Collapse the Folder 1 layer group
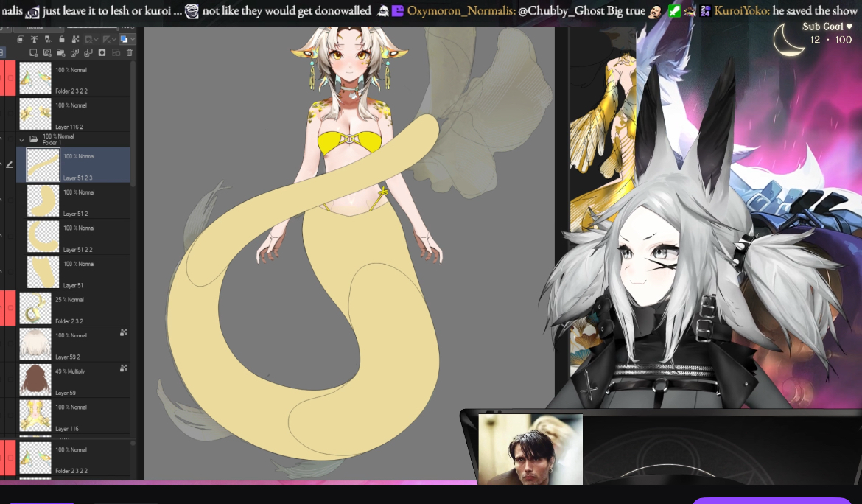 click(x=21, y=139)
